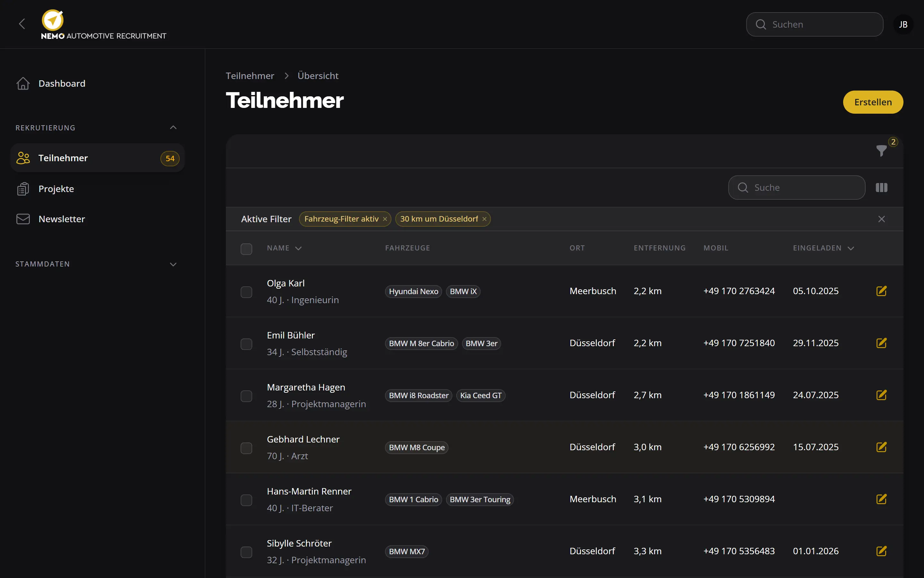The width and height of the screenshot is (924, 578).
Task: Click the Erstellen button
Action: [873, 102]
